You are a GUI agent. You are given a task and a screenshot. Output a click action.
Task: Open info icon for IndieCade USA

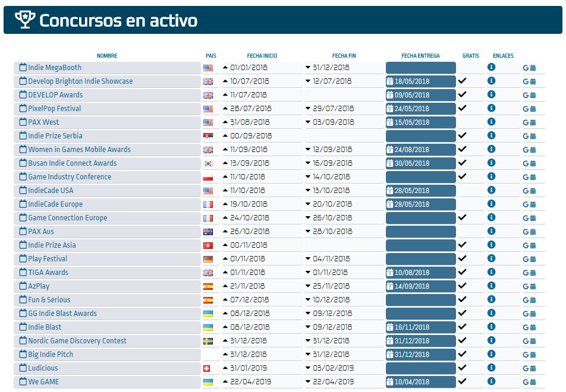pos(491,190)
